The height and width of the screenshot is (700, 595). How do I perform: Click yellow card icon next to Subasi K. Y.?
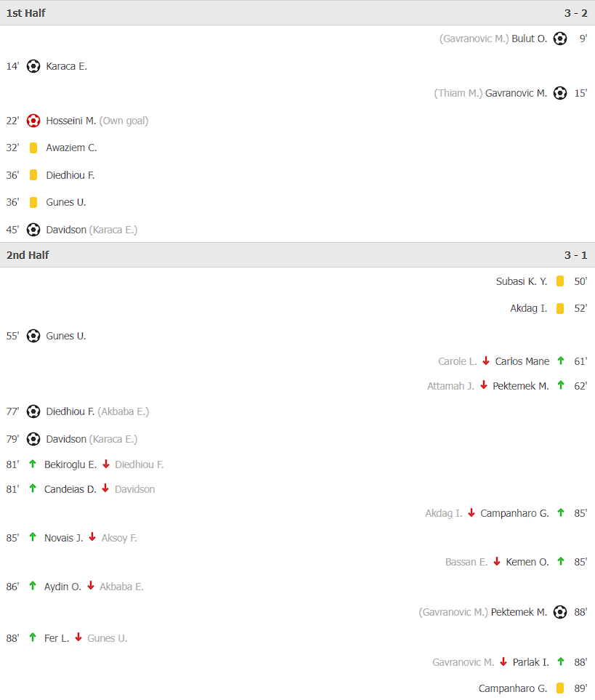[x=559, y=281]
